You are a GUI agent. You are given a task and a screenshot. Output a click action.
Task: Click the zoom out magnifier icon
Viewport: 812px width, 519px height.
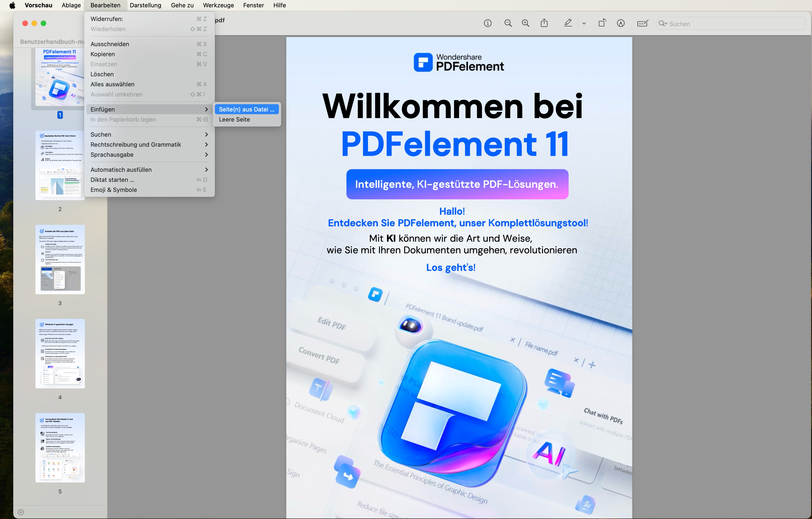508,23
